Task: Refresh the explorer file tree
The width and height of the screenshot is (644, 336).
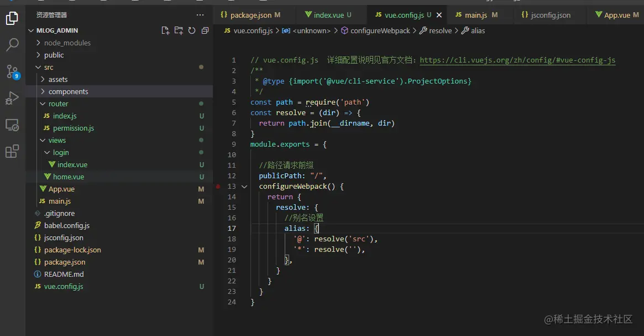Action: click(192, 30)
